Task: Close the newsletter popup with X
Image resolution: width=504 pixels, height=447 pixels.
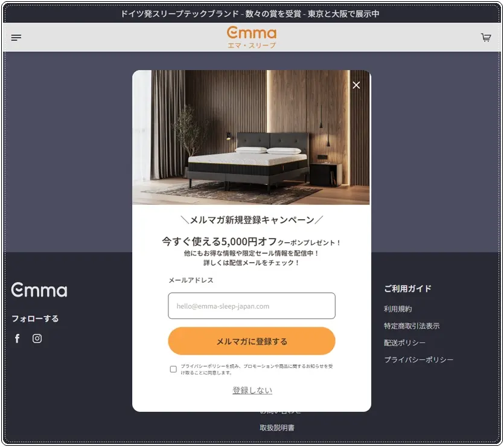Action: [356, 85]
